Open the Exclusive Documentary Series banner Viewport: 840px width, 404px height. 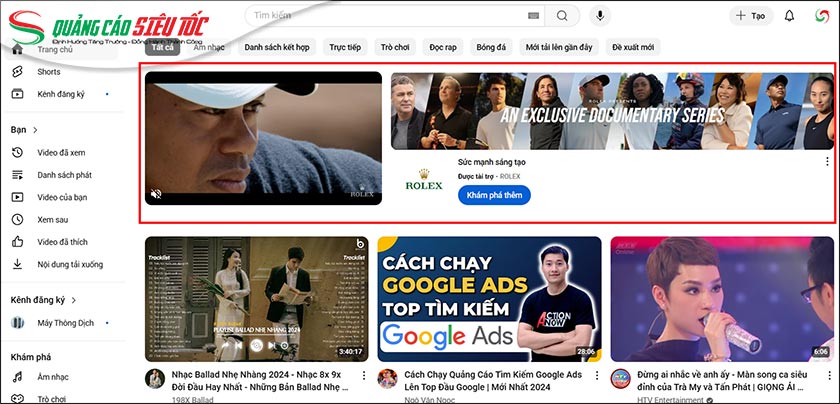(x=612, y=111)
